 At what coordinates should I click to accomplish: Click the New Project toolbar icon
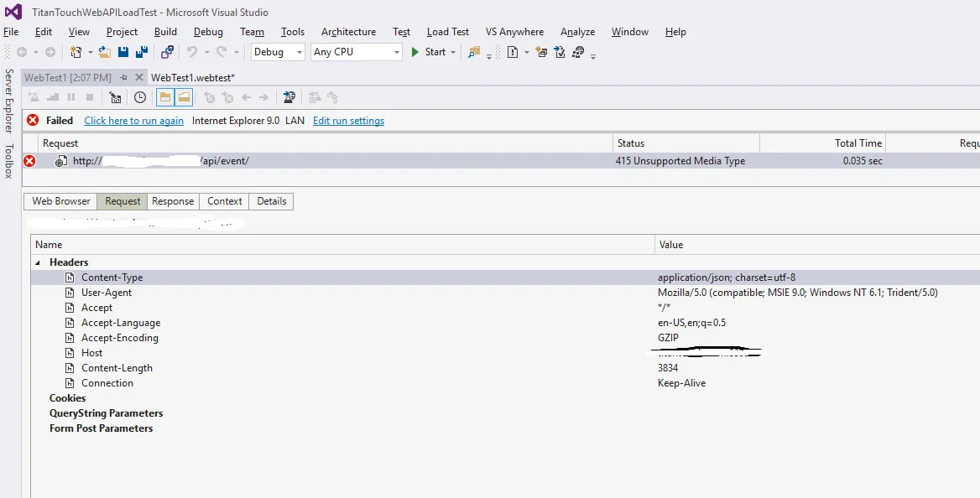coord(76,53)
